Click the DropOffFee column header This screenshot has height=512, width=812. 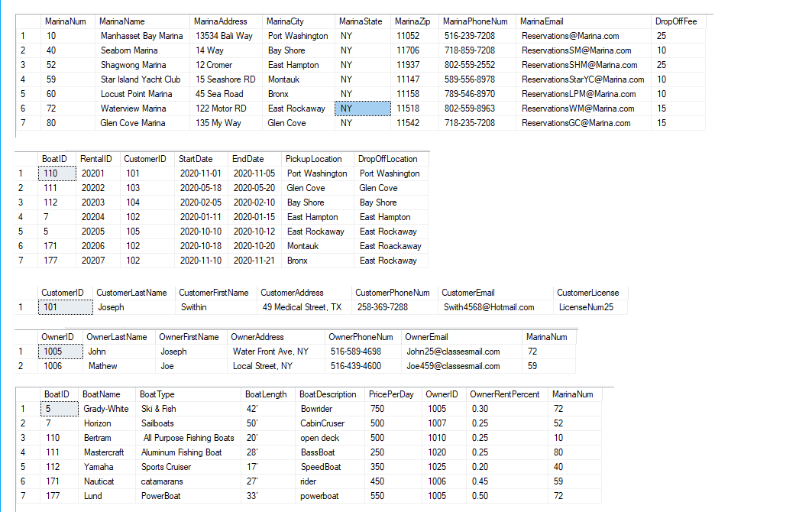pos(678,21)
